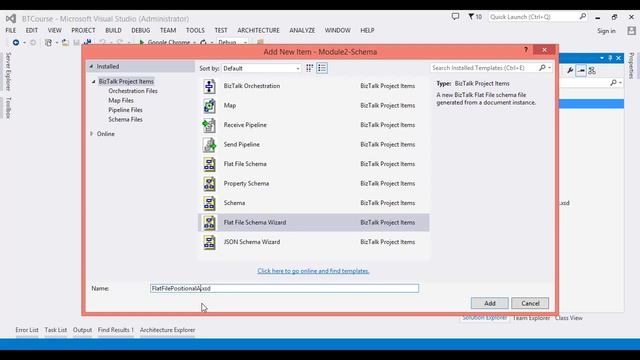Pick the Receive Pipeline template icon
The height and width of the screenshot is (360, 640).
209,125
